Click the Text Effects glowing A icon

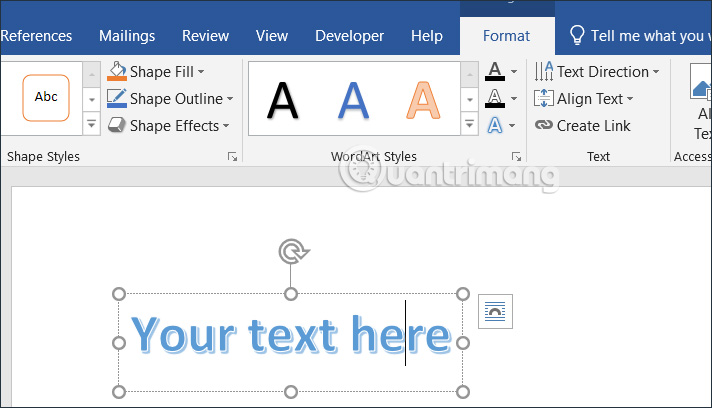tap(495, 125)
